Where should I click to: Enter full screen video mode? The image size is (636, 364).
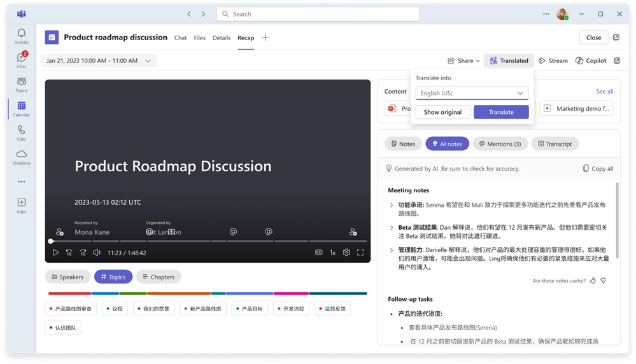pyautogui.click(x=360, y=253)
